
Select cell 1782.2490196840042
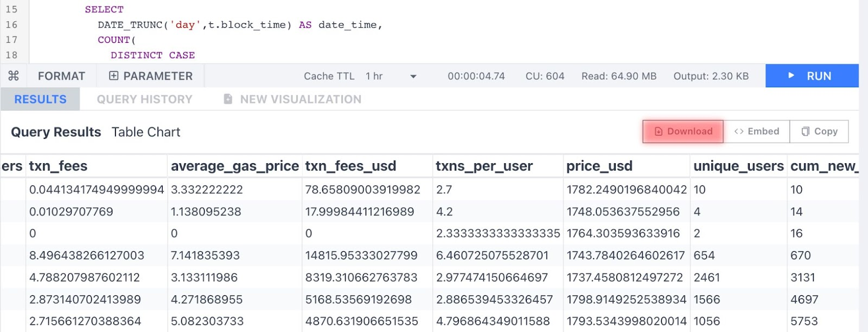[x=627, y=189]
